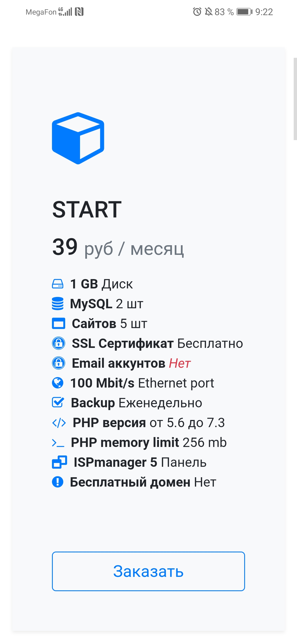Click the red Нет email status text

(180, 363)
